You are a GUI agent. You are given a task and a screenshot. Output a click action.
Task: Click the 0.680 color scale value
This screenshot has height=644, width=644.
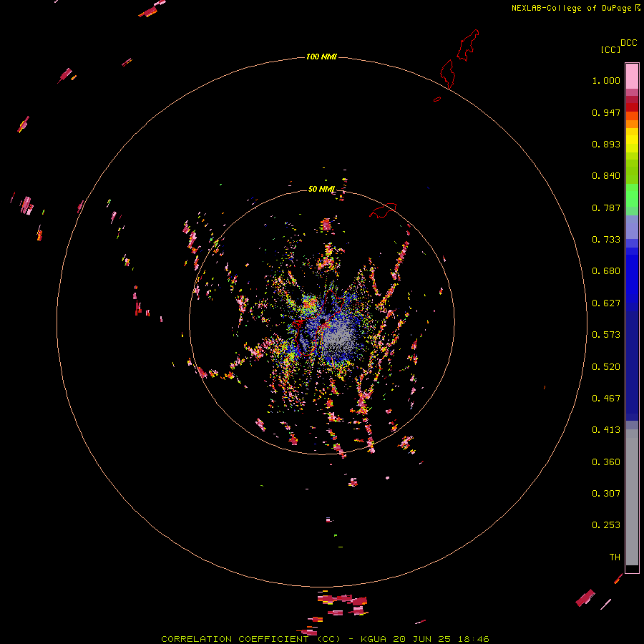point(606,271)
